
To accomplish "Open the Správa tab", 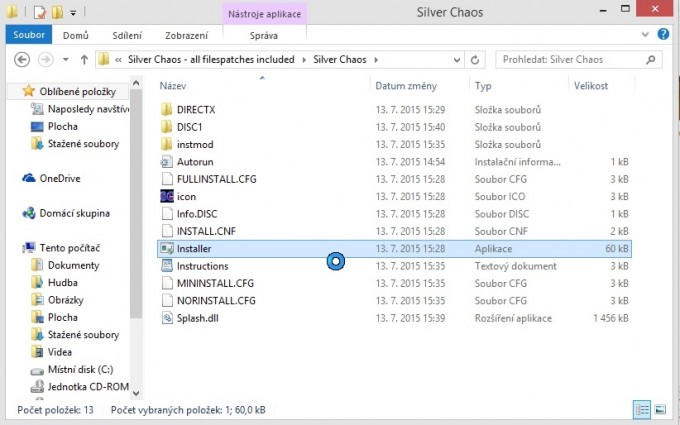I will click(264, 36).
